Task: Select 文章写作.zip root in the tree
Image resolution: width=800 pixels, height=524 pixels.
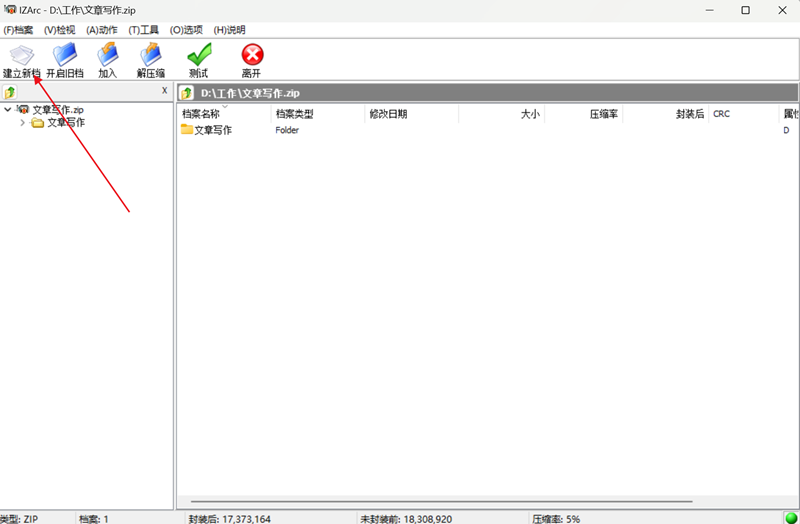Action: tap(58, 110)
